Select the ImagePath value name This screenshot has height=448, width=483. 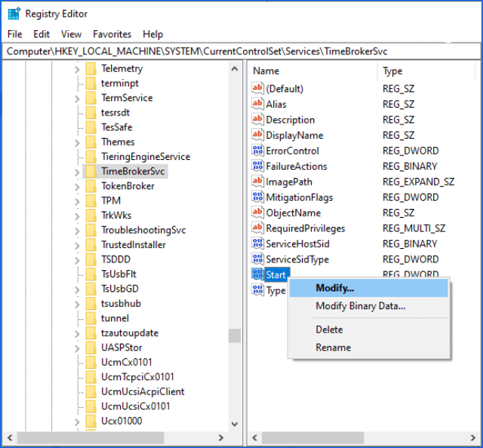pos(289,182)
